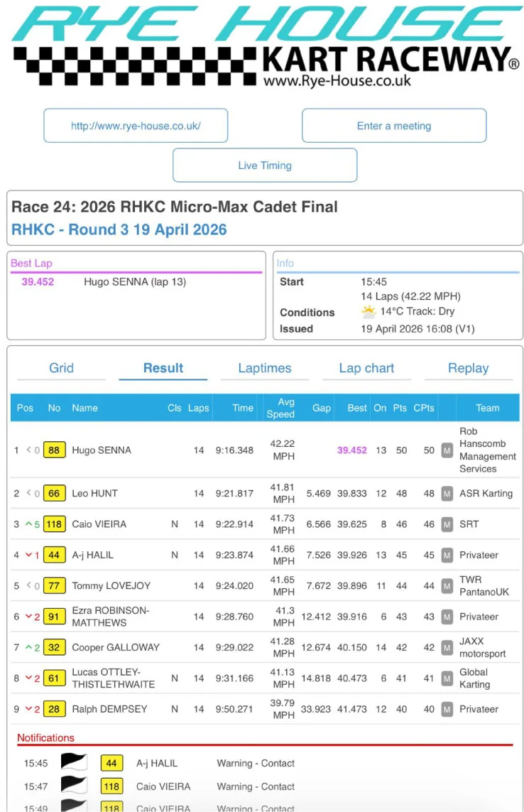Click the Name column header

click(x=85, y=408)
